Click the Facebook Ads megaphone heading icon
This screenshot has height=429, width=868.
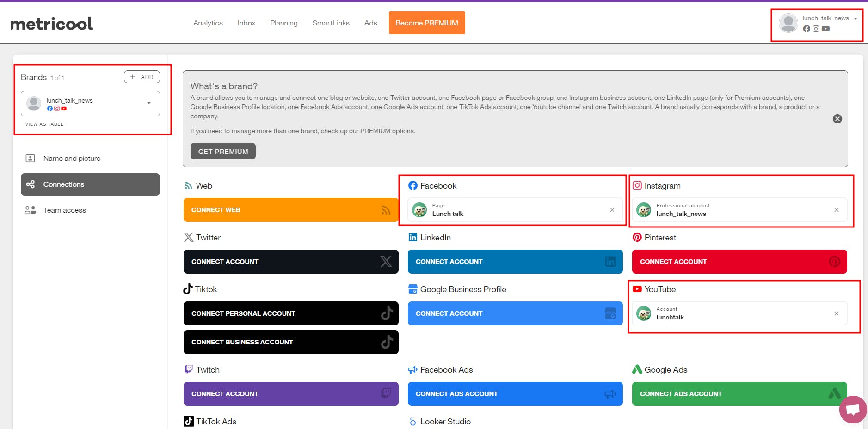[413, 370]
